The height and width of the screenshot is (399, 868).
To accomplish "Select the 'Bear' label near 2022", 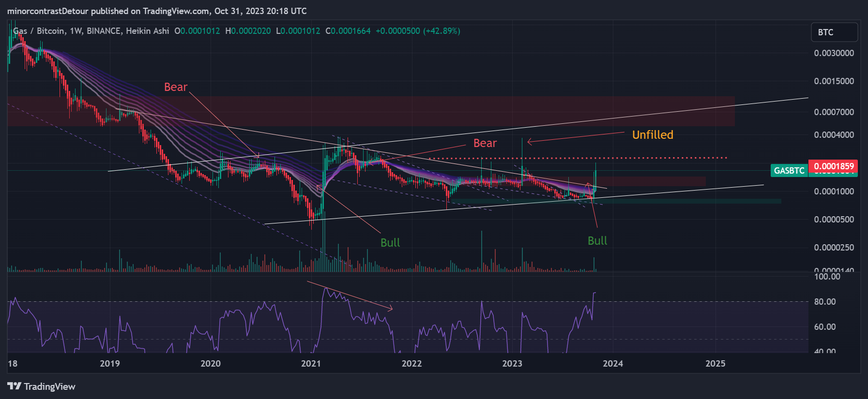I will tap(485, 143).
